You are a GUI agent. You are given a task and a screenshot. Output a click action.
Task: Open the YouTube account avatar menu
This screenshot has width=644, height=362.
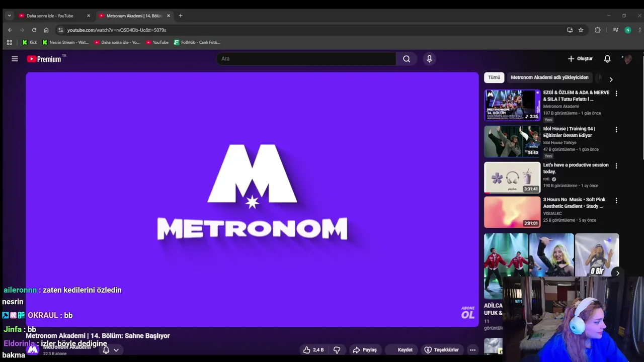pyautogui.click(x=627, y=59)
